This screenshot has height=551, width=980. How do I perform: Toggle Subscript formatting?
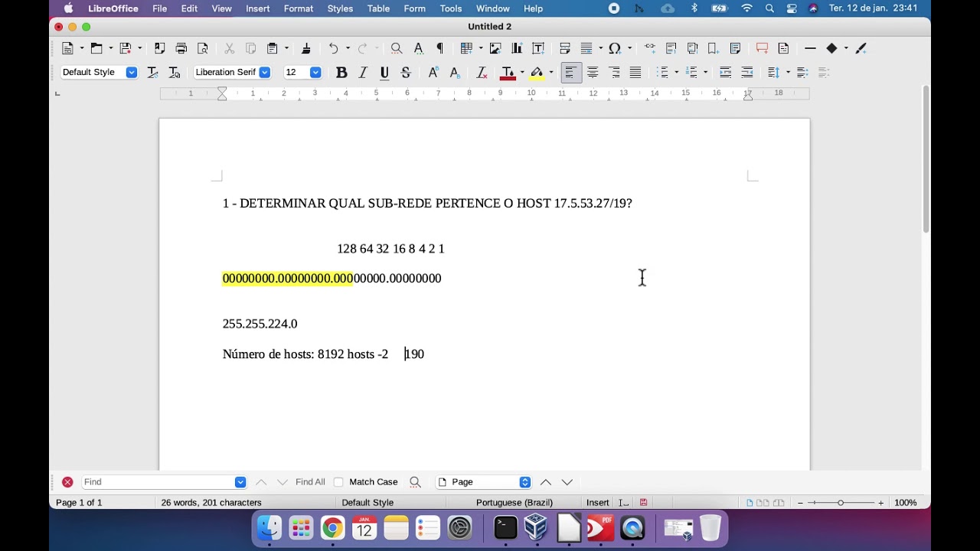click(x=454, y=73)
